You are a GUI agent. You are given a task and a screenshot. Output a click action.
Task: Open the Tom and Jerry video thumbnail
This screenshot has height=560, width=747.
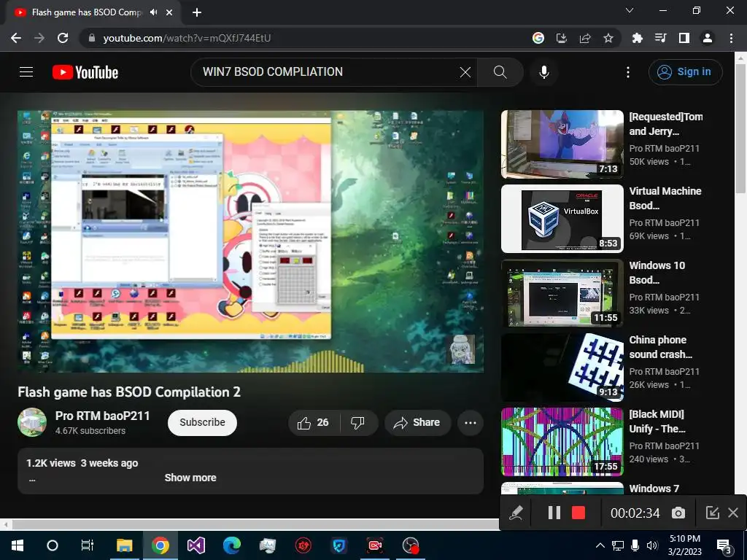[562, 144]
